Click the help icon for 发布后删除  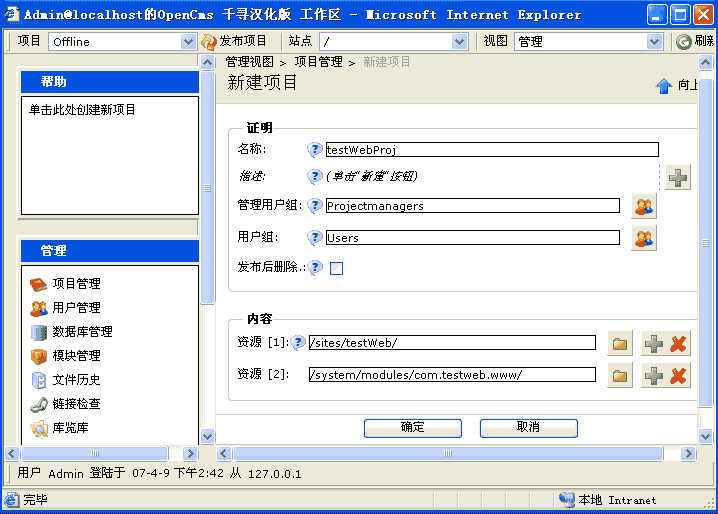[315, 267]
